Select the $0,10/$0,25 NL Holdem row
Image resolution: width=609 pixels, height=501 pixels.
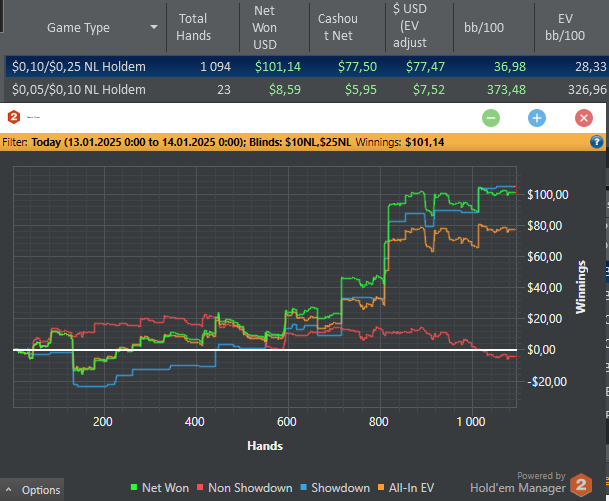point(307,66)
